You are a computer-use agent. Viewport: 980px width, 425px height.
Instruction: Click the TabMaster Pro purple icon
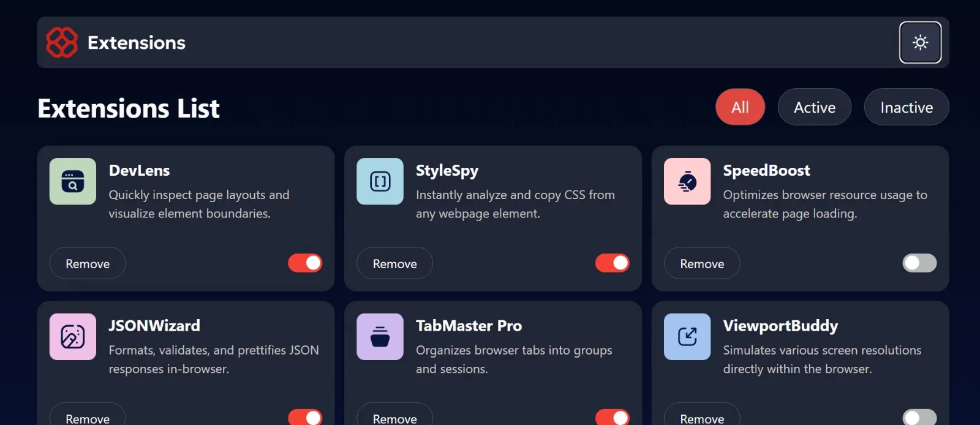(x=380, y=337)
